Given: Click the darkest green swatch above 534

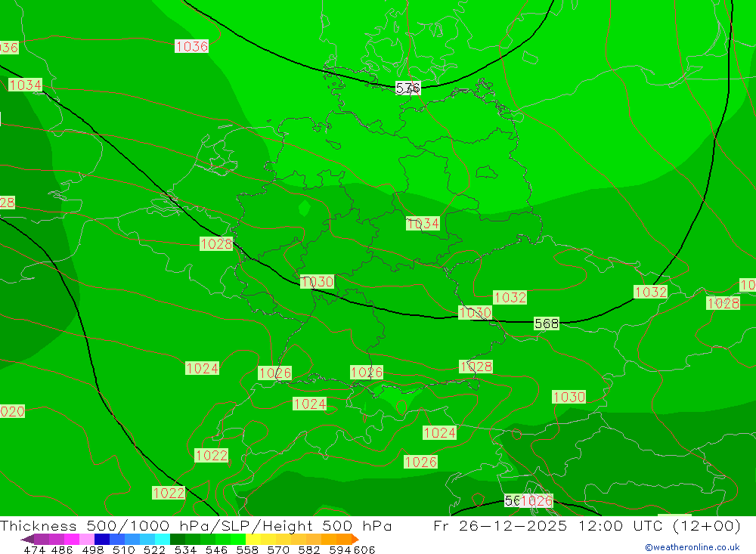Looking at the screenshot, I should 178,539.
